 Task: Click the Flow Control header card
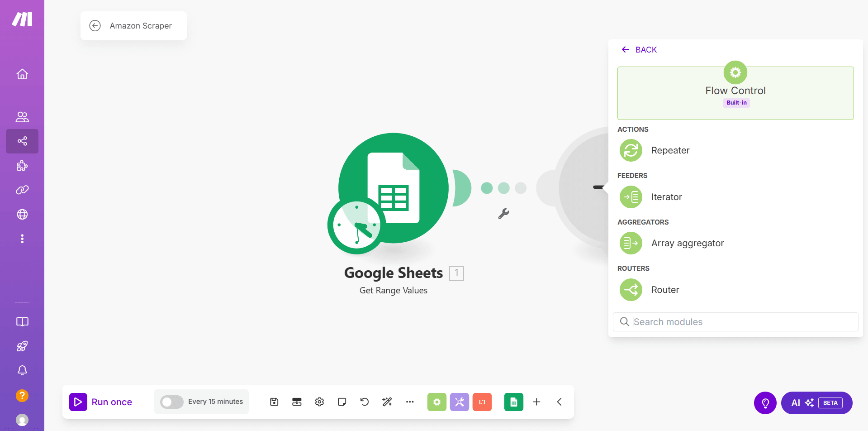(x=735, y=93)
